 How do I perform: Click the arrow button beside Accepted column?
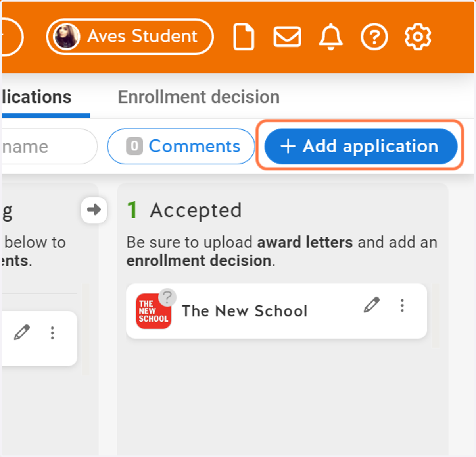click(x=94, y=210)
